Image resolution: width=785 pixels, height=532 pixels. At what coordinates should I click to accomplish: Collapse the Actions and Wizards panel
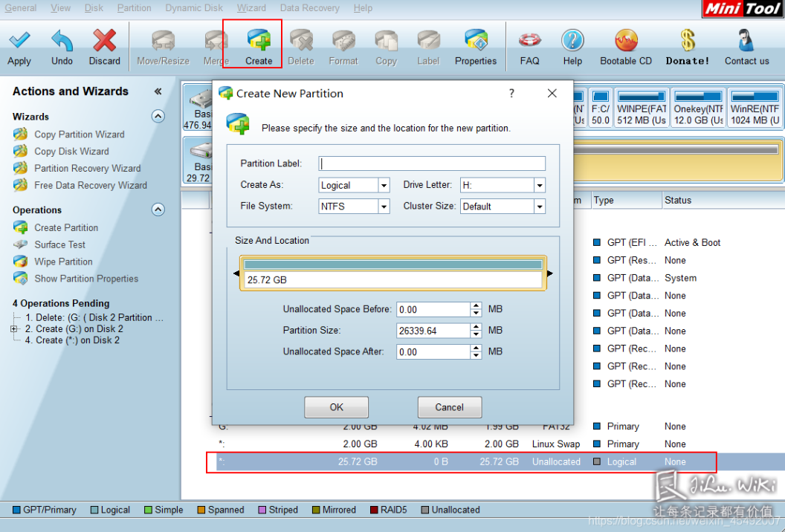click(x=158, y=91)
